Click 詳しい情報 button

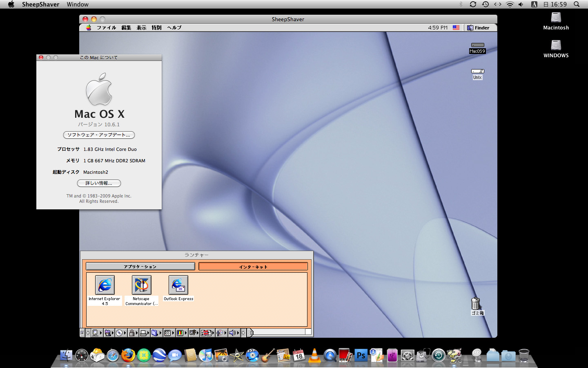tap(99, 183)
